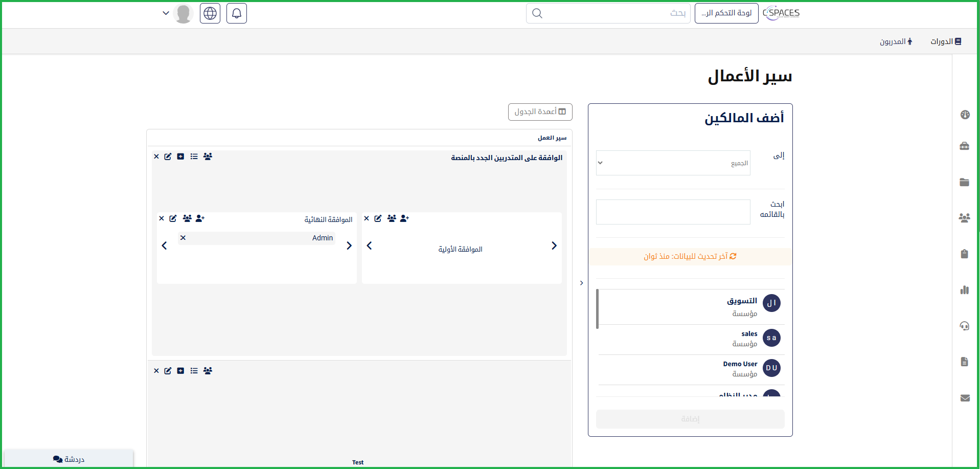Open the الدورات menu

click(x=945, y=41)
